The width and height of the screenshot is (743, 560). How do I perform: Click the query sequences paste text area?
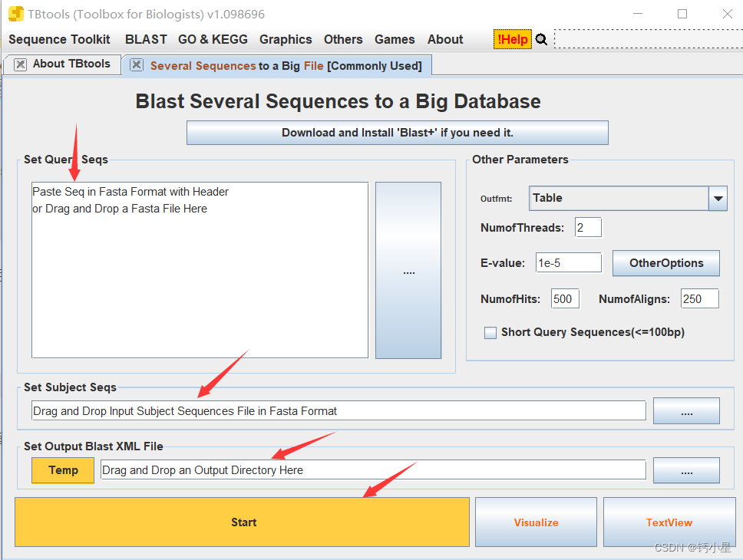(200, 270)
